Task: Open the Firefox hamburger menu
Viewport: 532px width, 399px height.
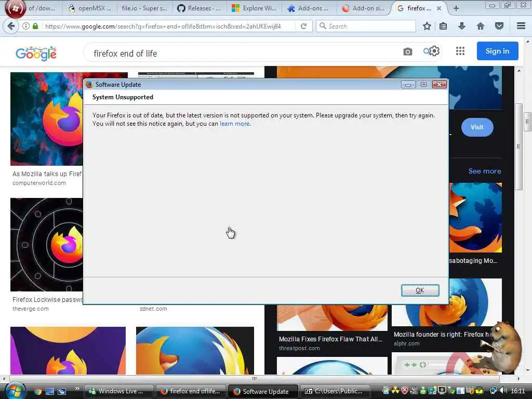Action: point(521,26)
